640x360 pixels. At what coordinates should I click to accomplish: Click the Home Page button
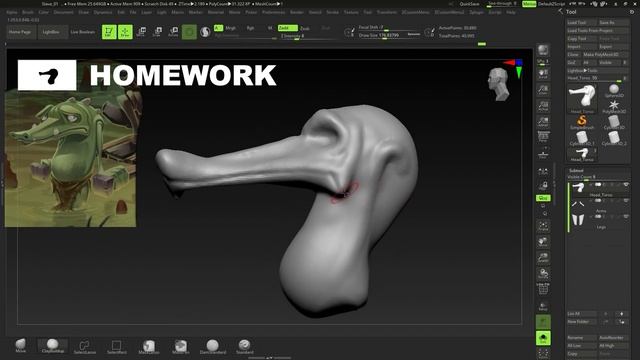tap(20, 32)
